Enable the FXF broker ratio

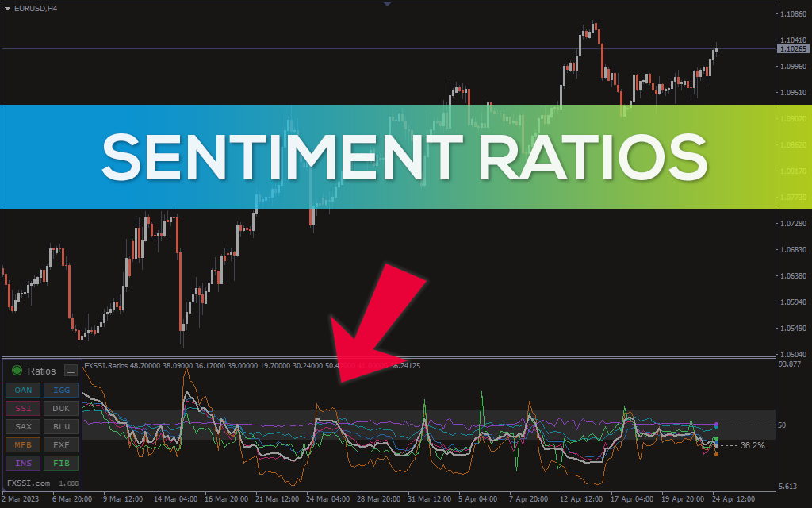pyautogui.click(x=61, y=444)
